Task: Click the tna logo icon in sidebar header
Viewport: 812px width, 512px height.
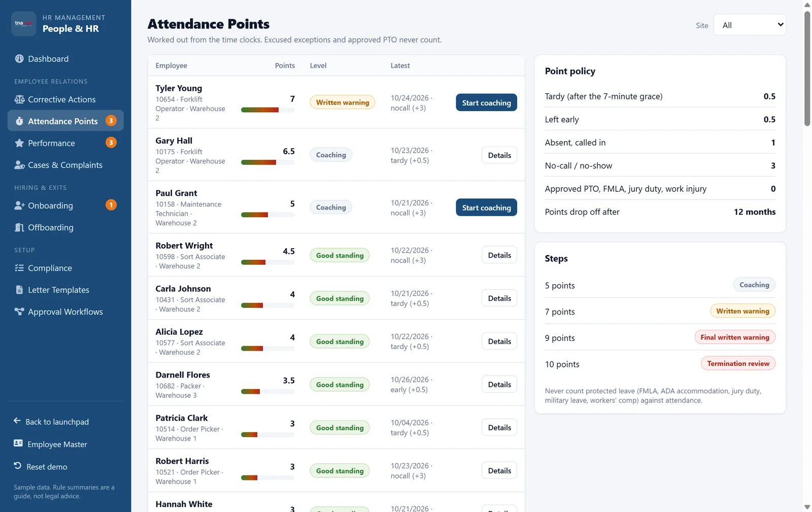Action: 23,23
